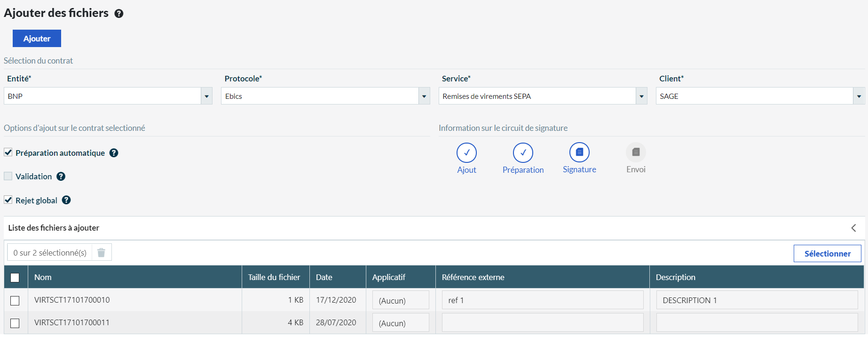The image size is (868, 337).
Task: Click the Validation help question mark
Action: [61, 177]
